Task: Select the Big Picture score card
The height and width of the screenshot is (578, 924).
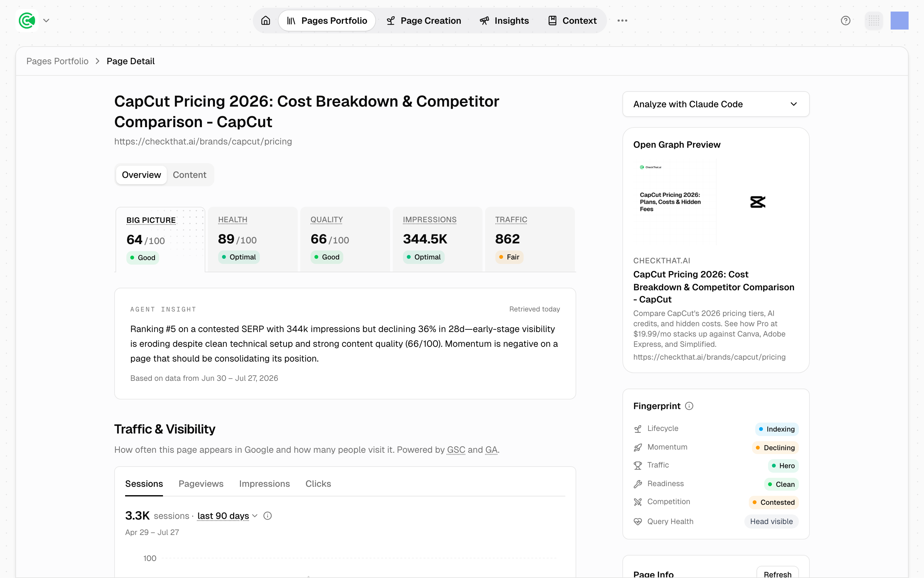Action: tap(160, 240)
